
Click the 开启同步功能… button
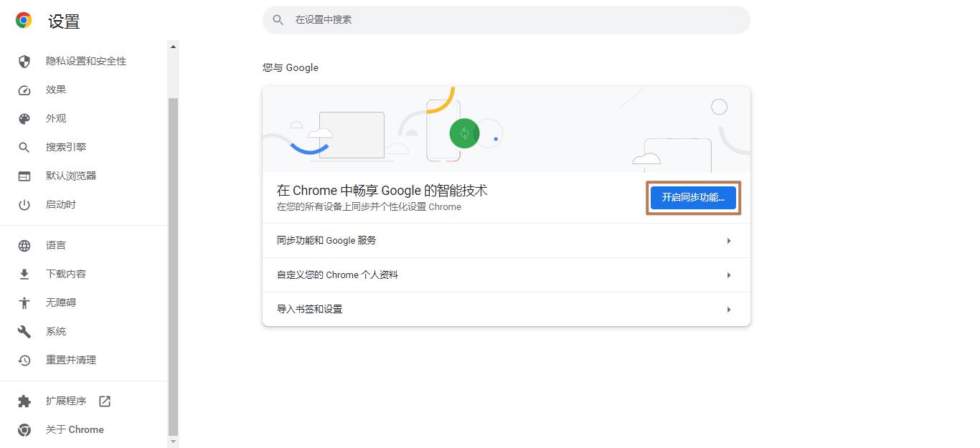coord(693,197)
